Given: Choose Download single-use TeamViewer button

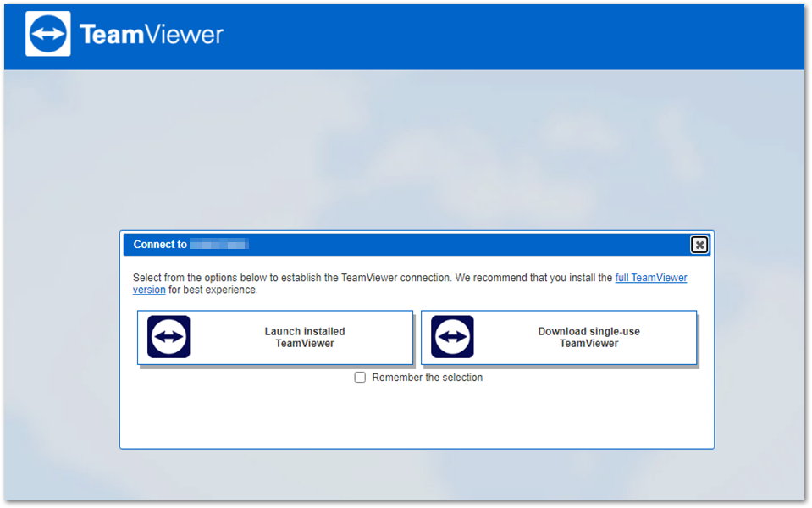Looking at the screenshot, I should (x=559, y=338).
